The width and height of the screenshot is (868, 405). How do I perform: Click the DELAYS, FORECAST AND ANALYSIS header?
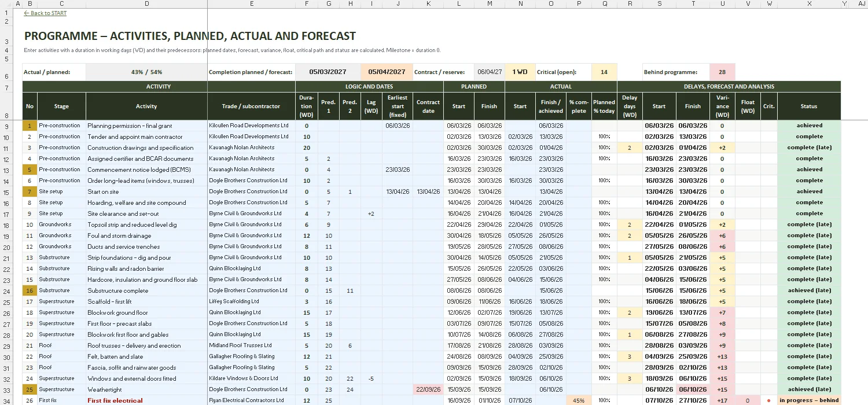[x=729, y=87]
